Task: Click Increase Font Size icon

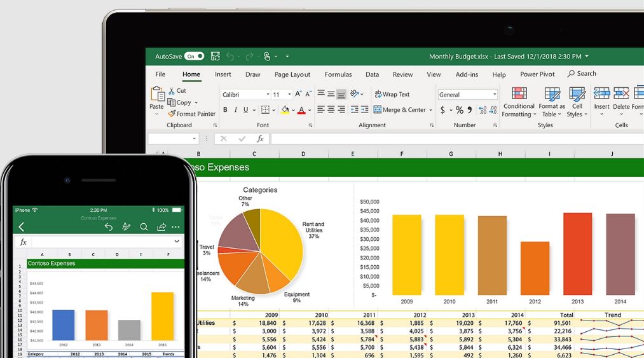Action: (x=298, y=94)
